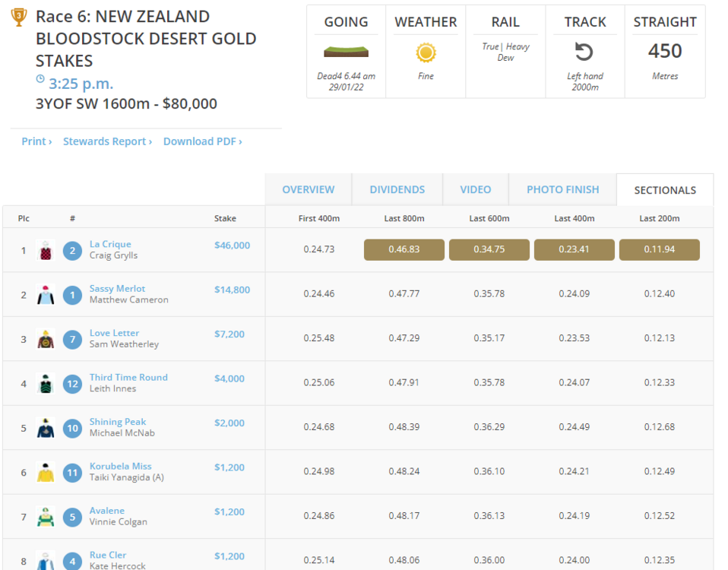728x570 pixels.
Task: Click the Download PDF link
Action: (x=202, y=141)
